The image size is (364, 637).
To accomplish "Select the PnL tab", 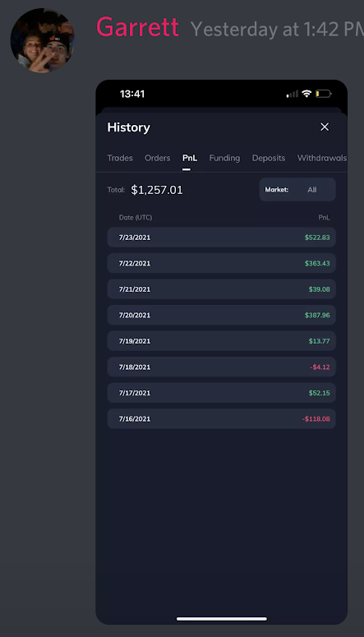I will pos(190,158).
